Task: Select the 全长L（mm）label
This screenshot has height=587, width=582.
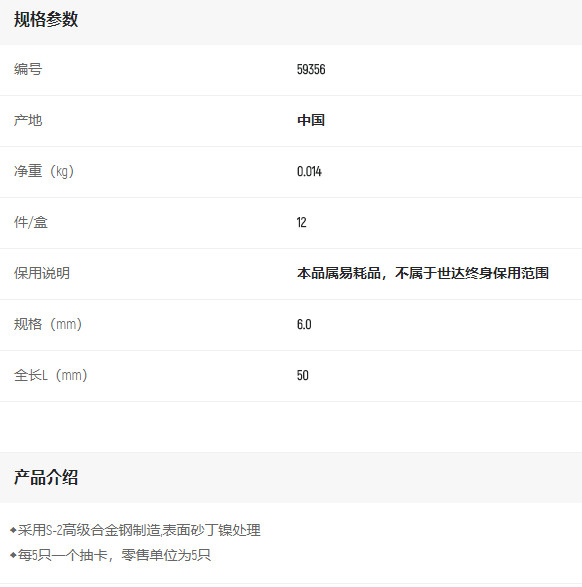Action: (x=51, y=375)
